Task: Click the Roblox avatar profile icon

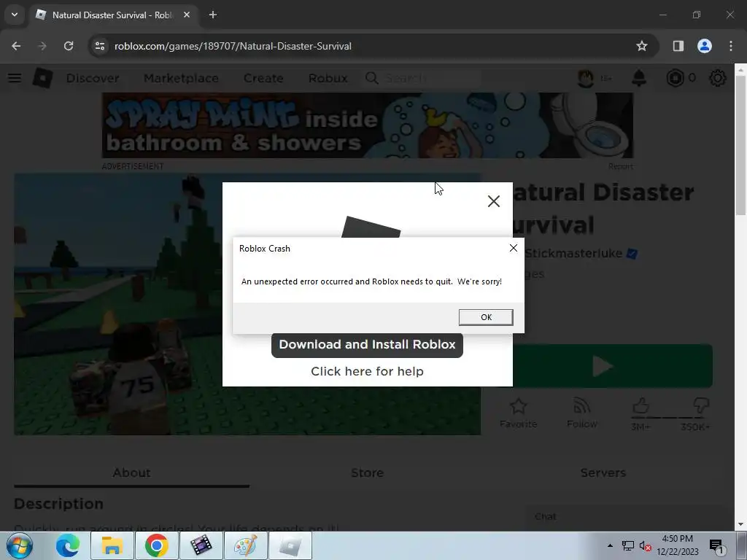Action: tap(586, 78)
